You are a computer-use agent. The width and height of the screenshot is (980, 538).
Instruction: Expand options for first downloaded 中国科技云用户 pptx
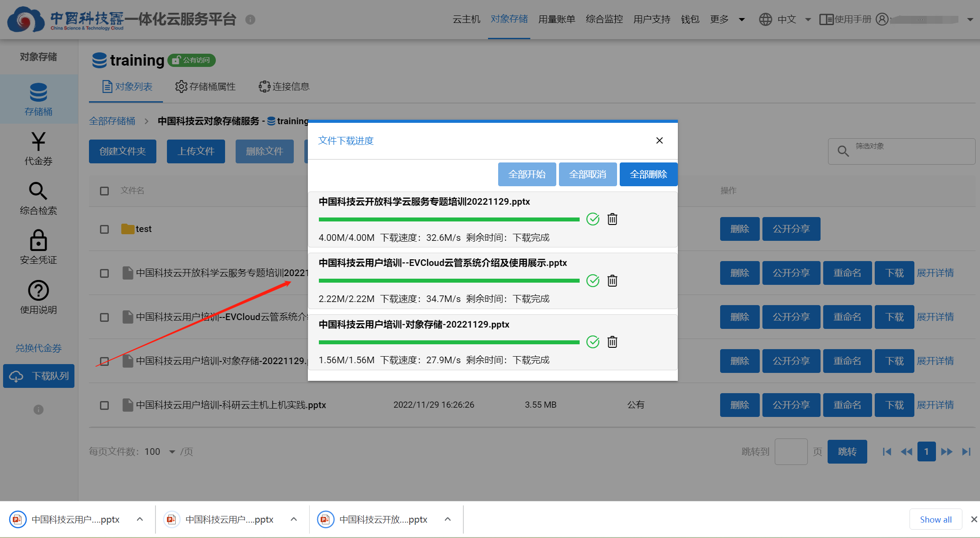[140, 520]
